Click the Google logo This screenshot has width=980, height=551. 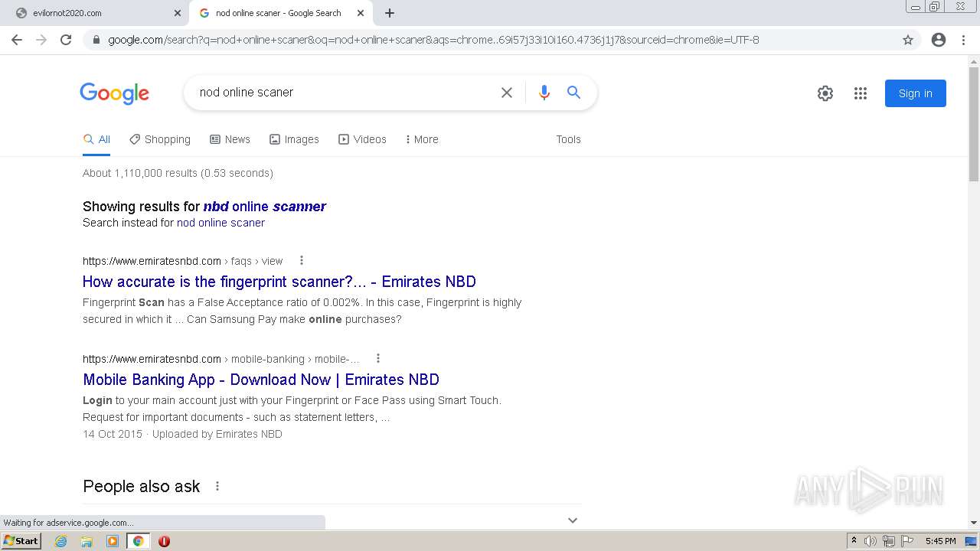pyautogui.click(x=115, y=93)
